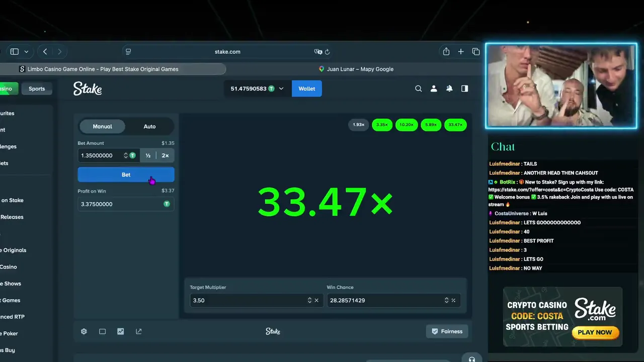Open the 33.47× result pill
Image resolution: width=644 pixels, height=362 pixels.
pyautogui.click(x=455, y=125)
